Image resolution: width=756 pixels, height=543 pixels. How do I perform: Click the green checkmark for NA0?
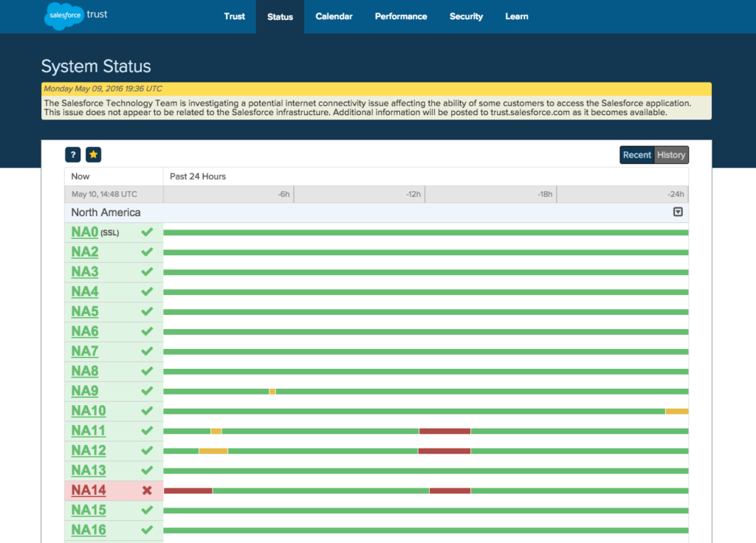pos(147,232)
